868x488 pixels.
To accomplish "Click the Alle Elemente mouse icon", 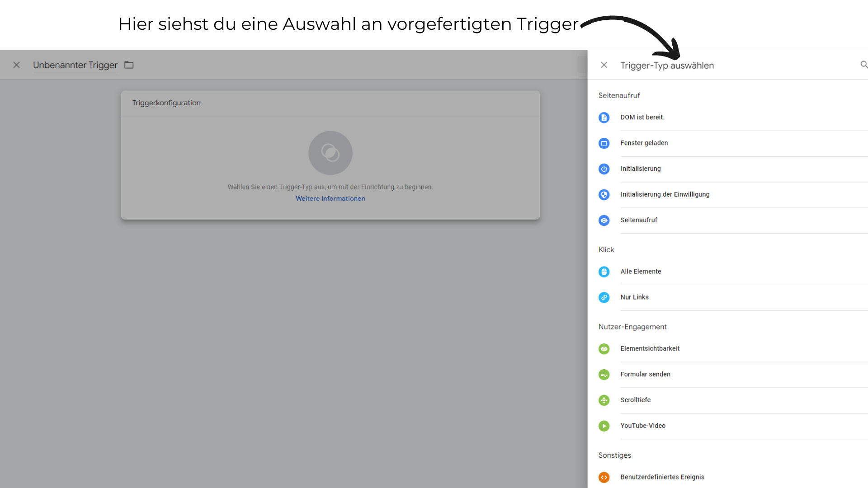I will click(604, 272).
